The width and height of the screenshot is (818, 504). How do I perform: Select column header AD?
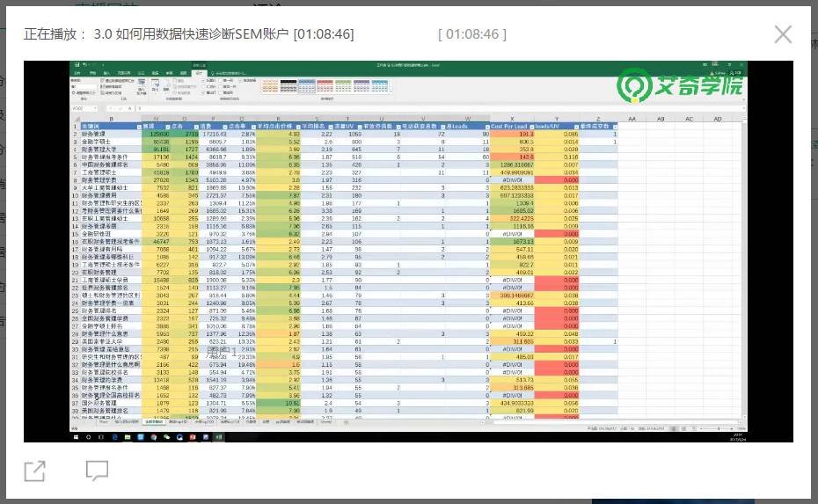[718, 119]
